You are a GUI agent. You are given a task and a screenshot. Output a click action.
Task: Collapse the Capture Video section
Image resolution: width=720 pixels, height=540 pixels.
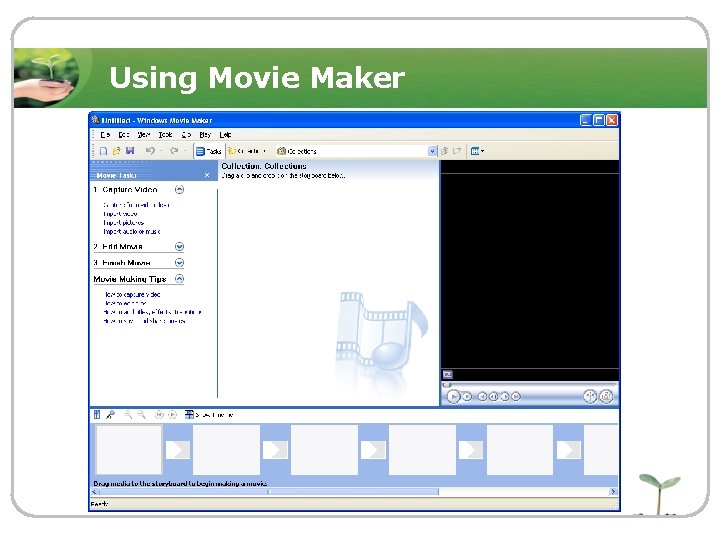click(x=180, y=190)
